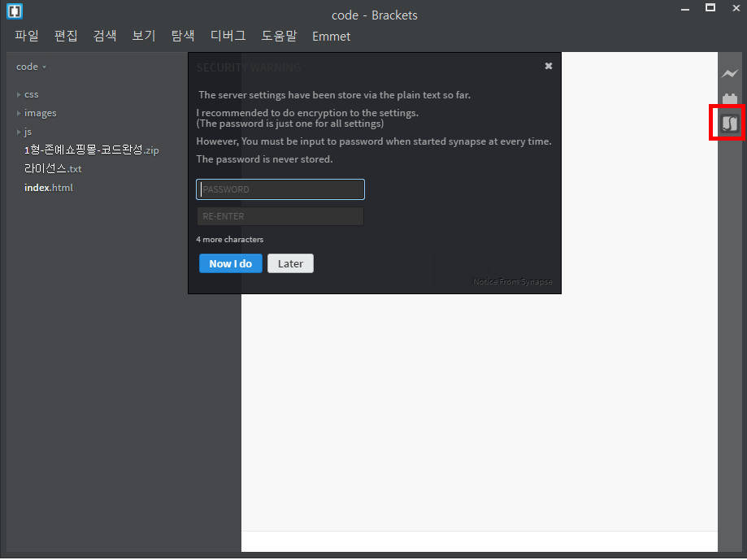Open the Emmet menu
Image resolution: width=747 pixels, height=560 pixels.
pos(331,37)
